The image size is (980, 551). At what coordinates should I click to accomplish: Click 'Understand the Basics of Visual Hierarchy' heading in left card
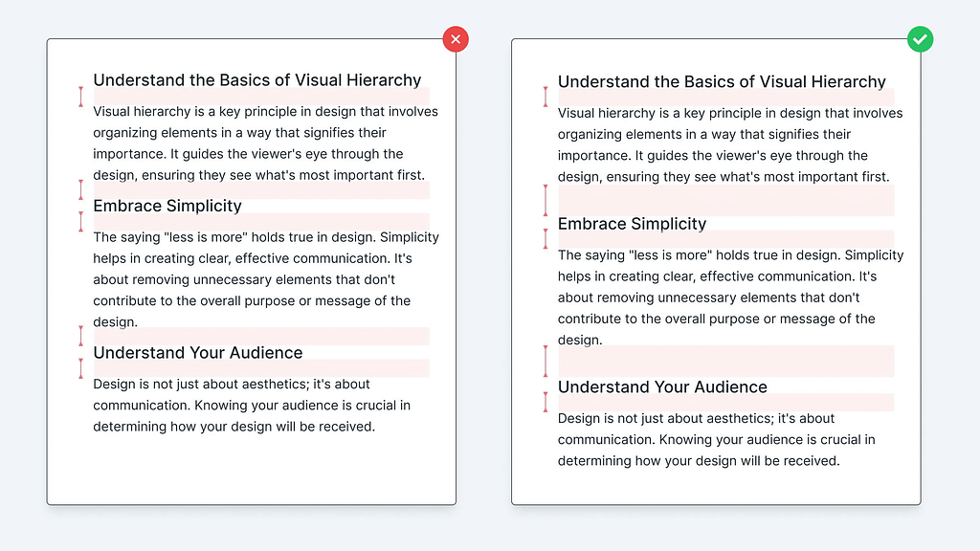257,80
